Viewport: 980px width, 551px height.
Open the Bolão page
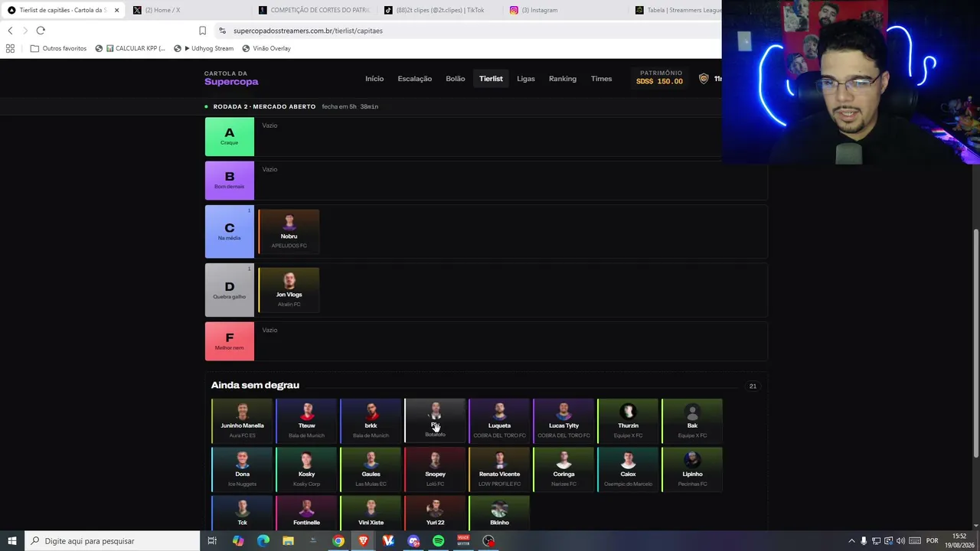[456, 79]
